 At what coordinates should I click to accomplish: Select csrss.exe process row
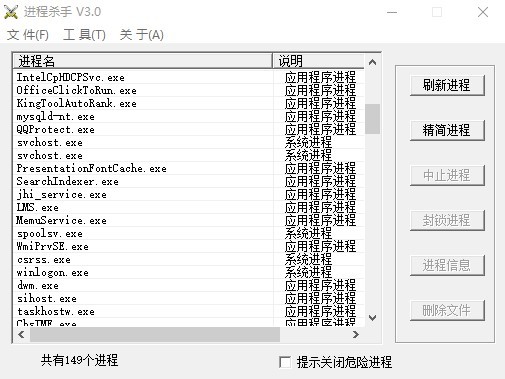[189, 259]
